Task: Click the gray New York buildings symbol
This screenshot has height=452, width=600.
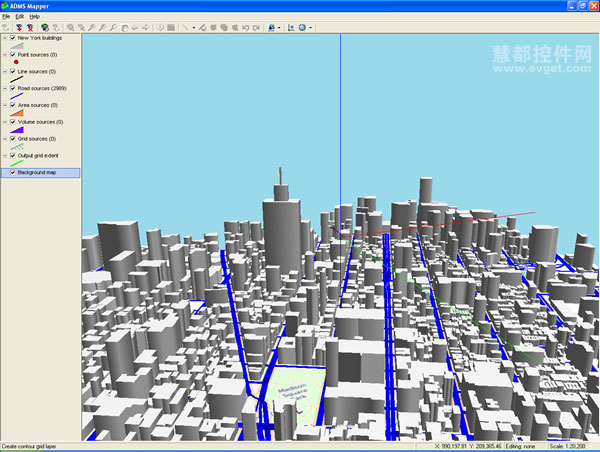Action: [17, 46]
